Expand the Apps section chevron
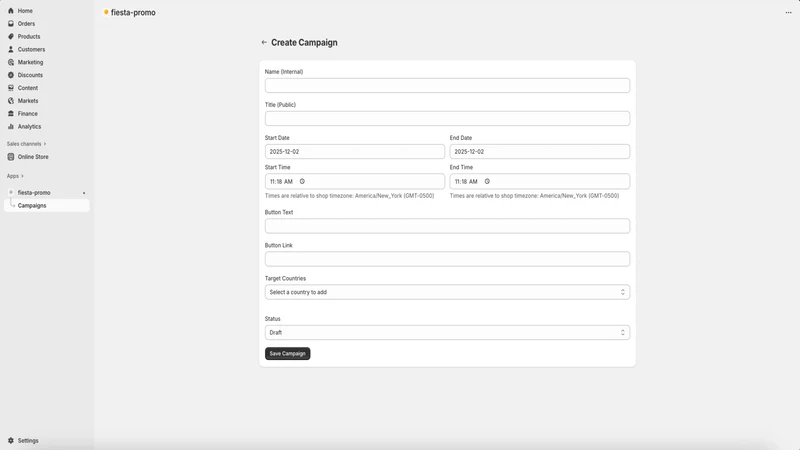Viewport: 800px width, 450px height. click(22, 176)
